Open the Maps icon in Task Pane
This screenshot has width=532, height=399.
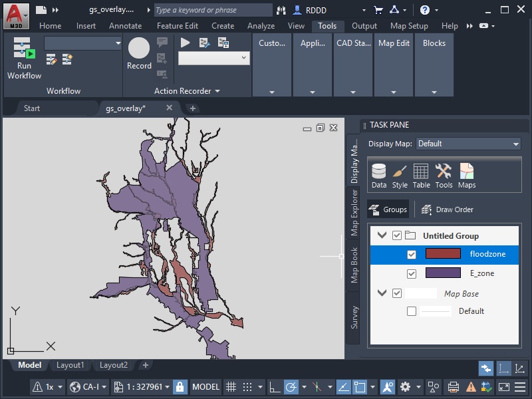467,176
